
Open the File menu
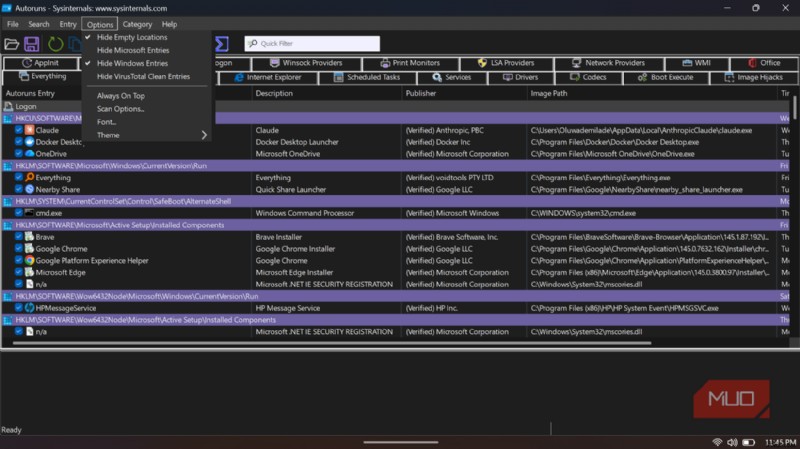tap(12, 24)
